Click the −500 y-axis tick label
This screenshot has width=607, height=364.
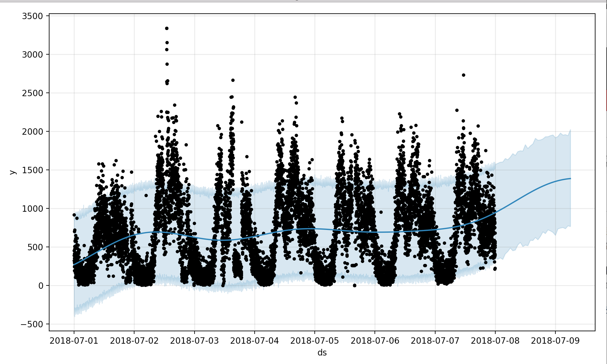(32, 324)
